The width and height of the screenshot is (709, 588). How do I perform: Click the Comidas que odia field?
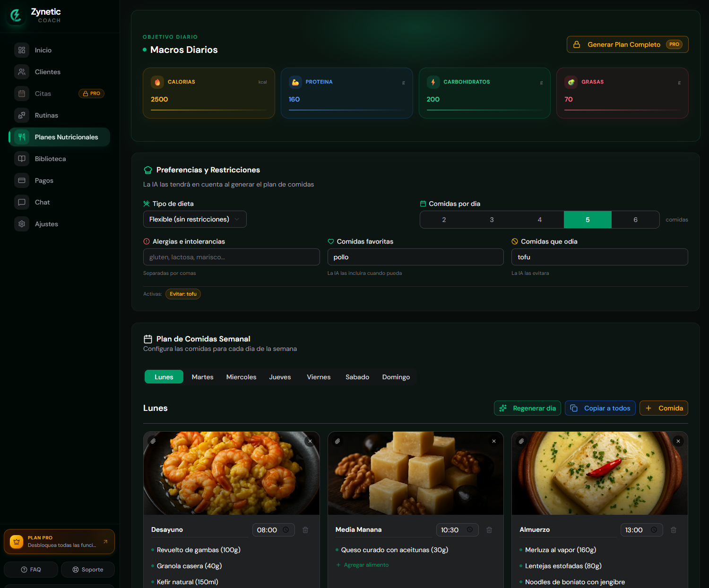(599, 257)
